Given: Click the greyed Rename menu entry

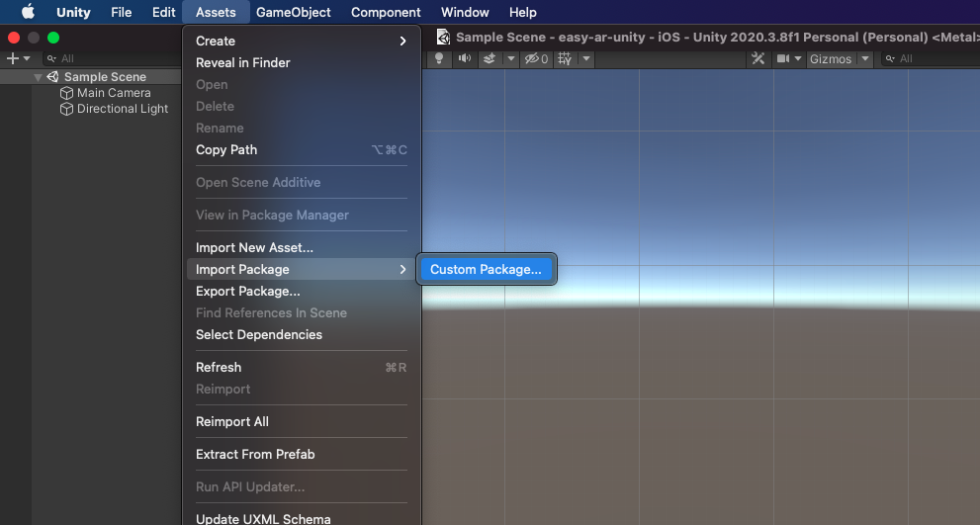Looking at the screenshot, I should [302, 129].
